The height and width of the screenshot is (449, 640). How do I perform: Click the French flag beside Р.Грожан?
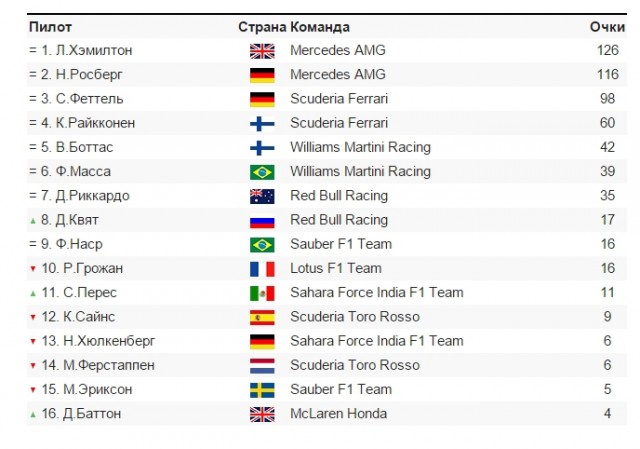pos(262,269)
